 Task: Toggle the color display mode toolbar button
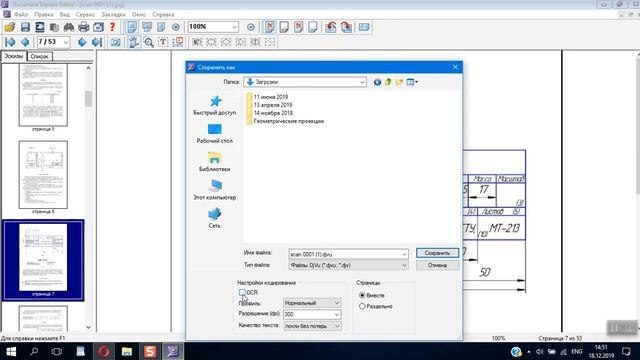pos(269,27)
